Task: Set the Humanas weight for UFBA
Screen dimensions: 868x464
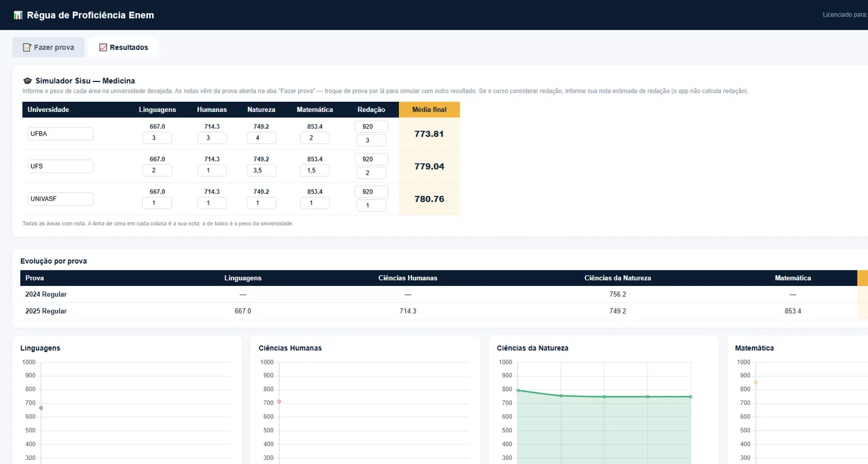Action: tap(212, 138)
